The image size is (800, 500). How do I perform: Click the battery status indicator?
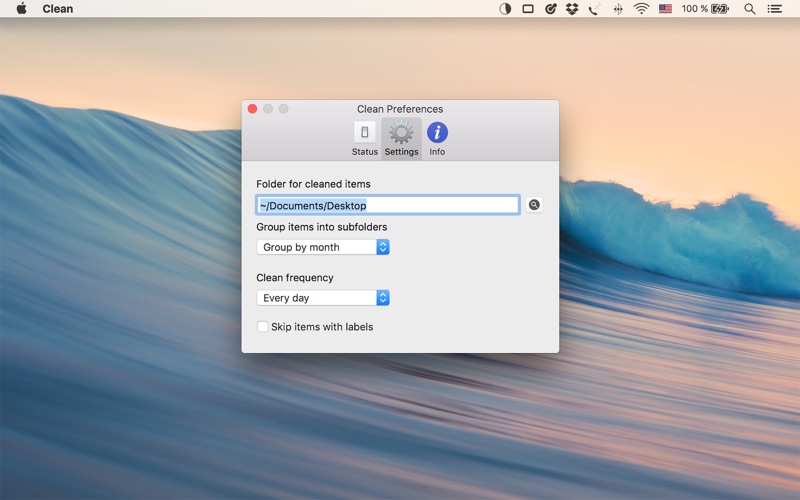click(706, 9)
